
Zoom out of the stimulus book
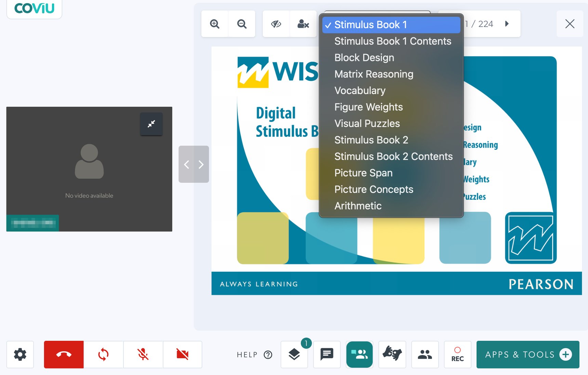tap(242, 24)
